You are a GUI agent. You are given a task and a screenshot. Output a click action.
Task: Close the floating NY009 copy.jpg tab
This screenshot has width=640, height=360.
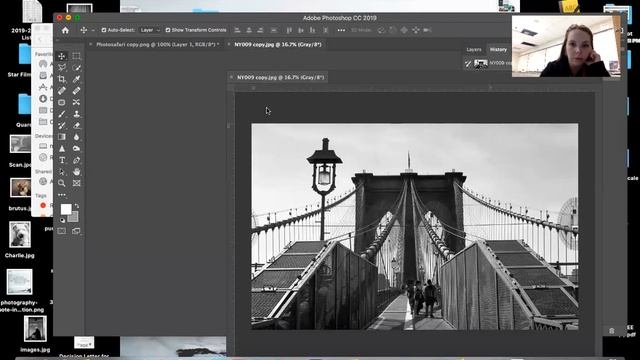231,77
